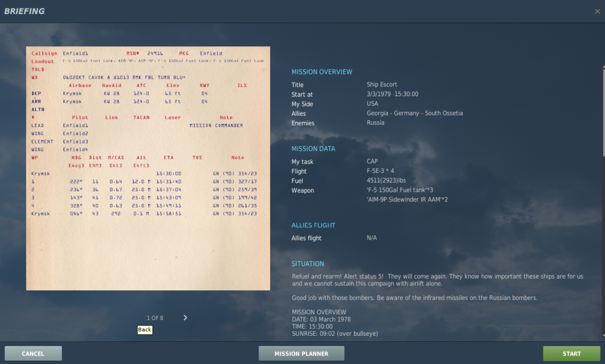This screenshot has width=605, height=364.
Task: Click the BRIEFING window title
Action: 24,11
